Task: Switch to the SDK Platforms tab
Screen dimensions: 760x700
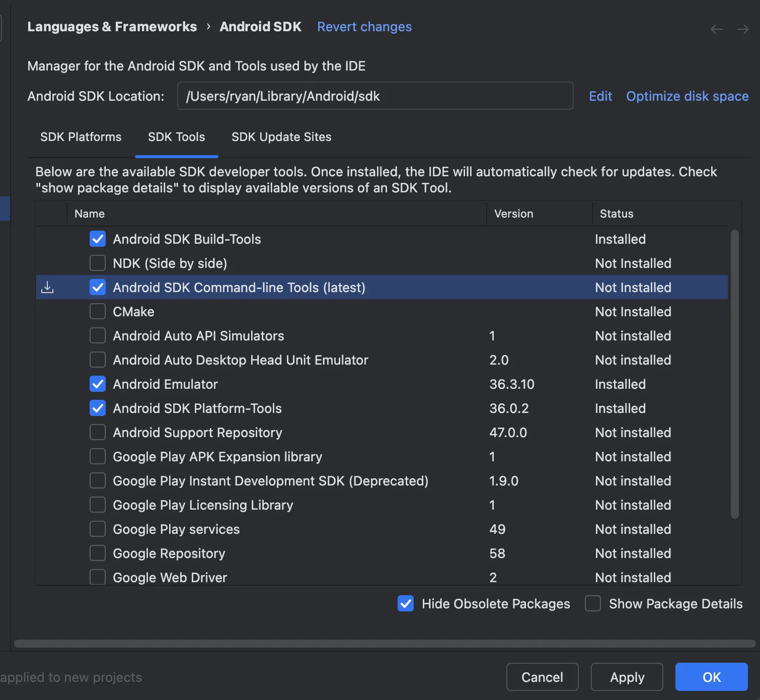Action: [x=81, y=137]
